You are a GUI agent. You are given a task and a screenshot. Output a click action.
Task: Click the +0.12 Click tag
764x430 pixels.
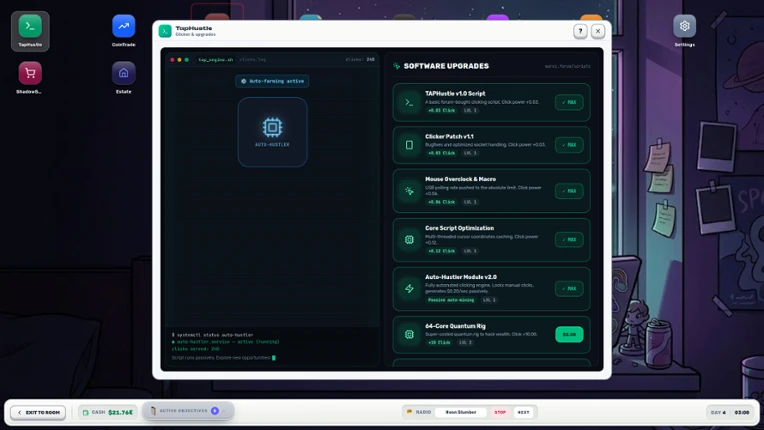[441, 251]
